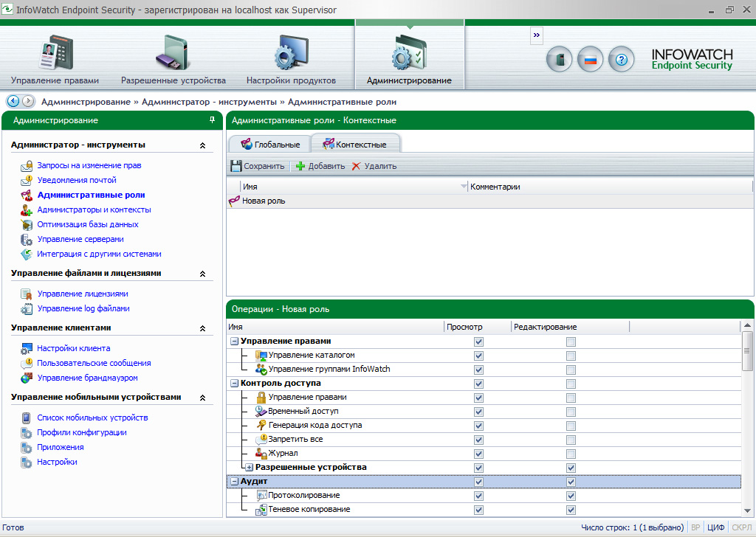756x537 pixels.
Task: Enable Редактирование checkbox for Управление каталогом
Action: [x=571, y=356]
